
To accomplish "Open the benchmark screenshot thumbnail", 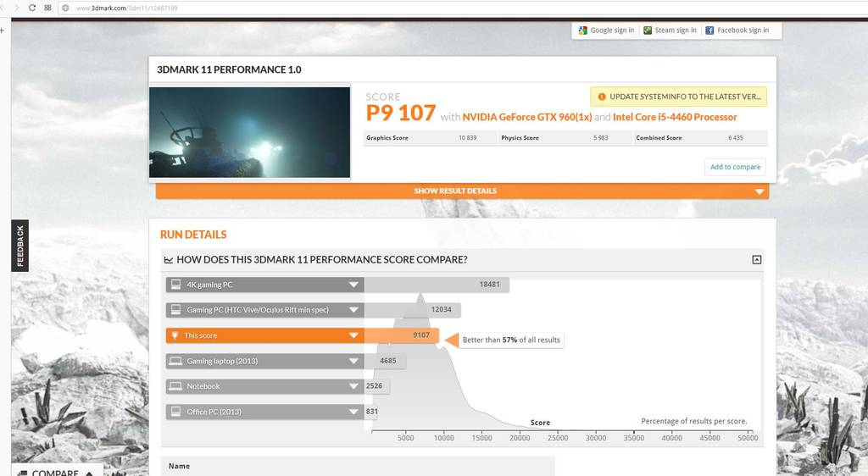I will click(250, 132).
